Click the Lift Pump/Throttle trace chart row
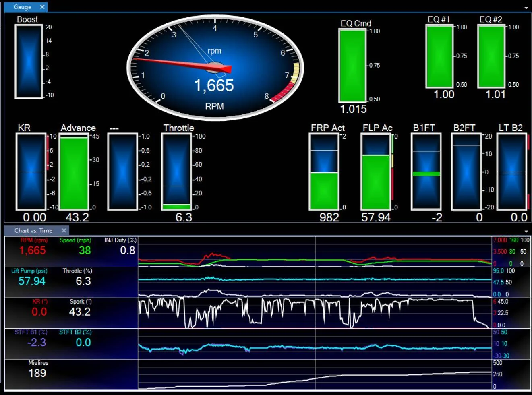The height and width of the screenshot is (395, 532). 315,282
